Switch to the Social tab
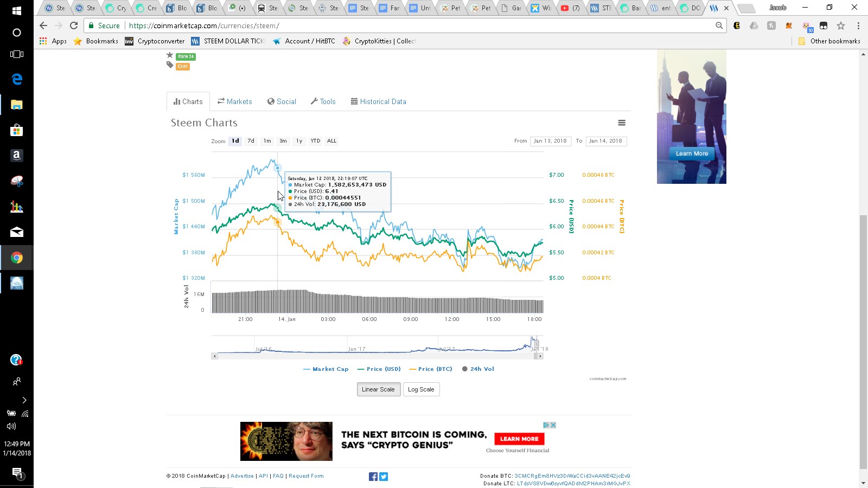868x488 pixels. pos(282,101)
